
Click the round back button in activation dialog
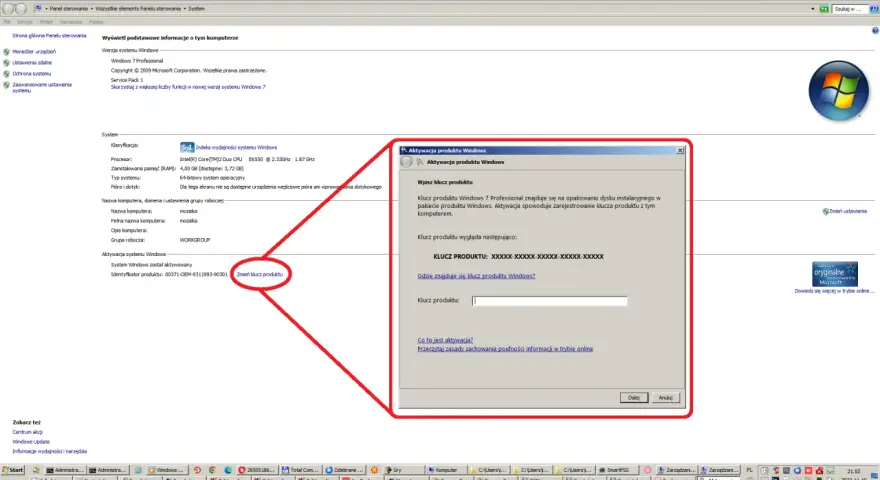click(x=406, y=162)
